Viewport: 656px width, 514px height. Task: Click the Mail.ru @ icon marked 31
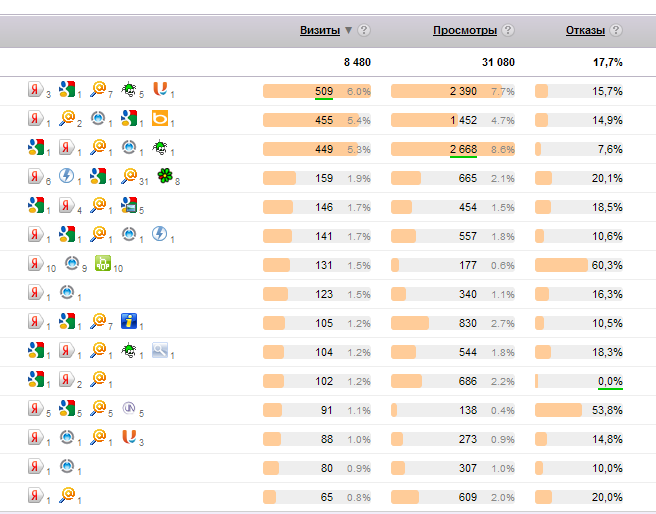[129, 176]
